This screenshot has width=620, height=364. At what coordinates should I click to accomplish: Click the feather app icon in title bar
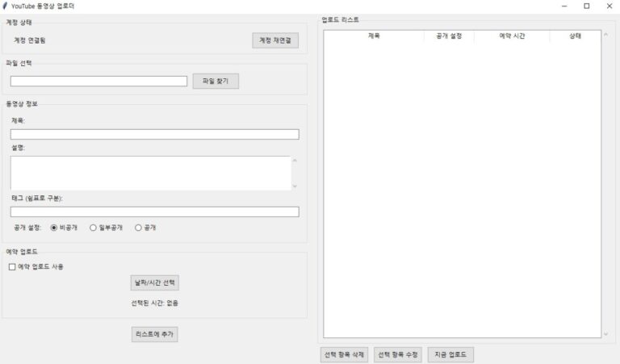coord(5,6)
